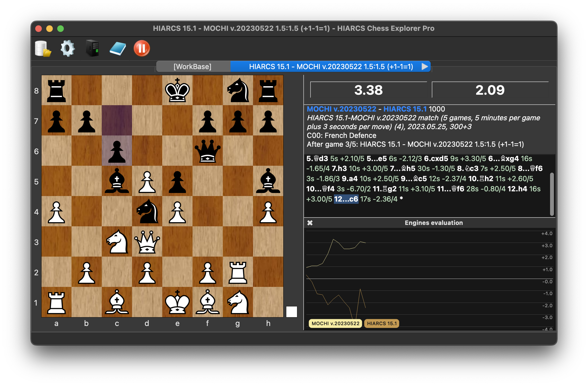Open the opening book icon
Viewport: 588px width, 386px height.
(117, 48)
